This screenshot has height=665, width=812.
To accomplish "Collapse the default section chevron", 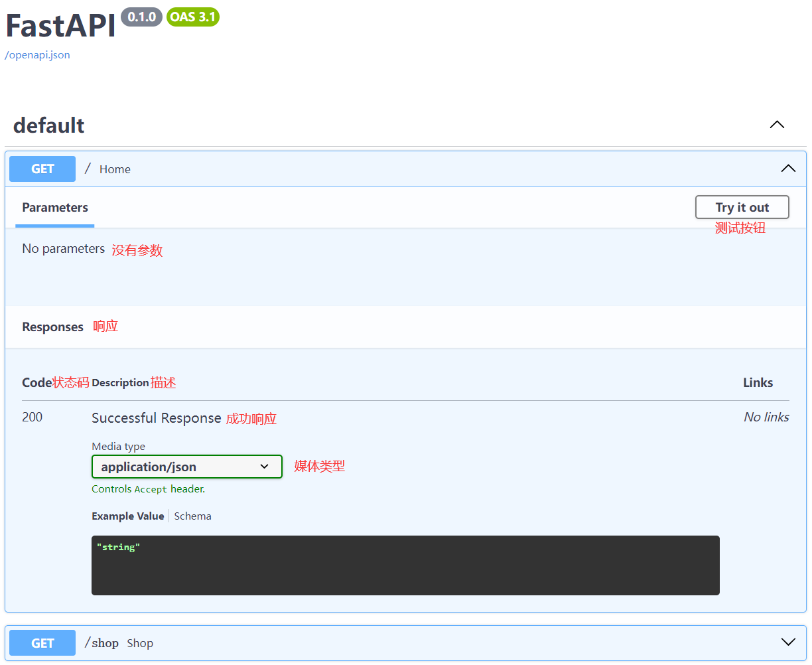I will pyautogui.click(x=777, y=125).
